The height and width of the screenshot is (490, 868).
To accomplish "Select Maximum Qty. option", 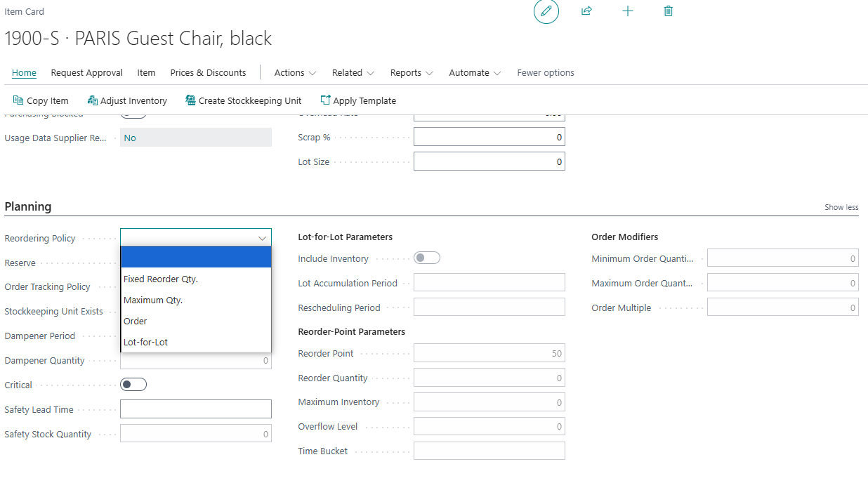I will click(x=196, y=300).
